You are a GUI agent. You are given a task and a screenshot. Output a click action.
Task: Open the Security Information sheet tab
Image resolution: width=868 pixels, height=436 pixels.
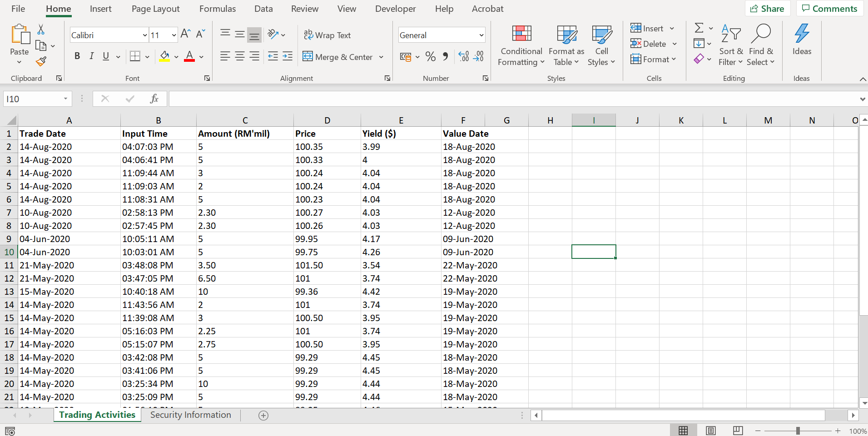tap(190, 415)
